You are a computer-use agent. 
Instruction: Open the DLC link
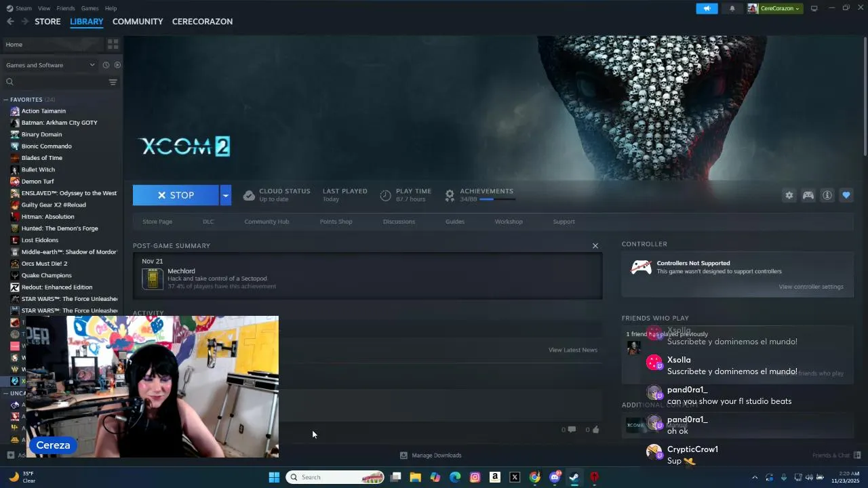(x=208, y=222)
